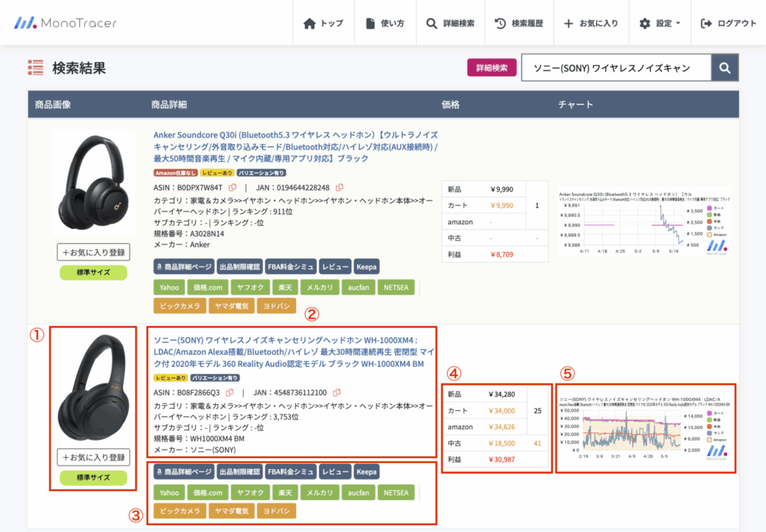
Task: Open the Sony WH-1000XM4 headphone image
Action: 94,387
